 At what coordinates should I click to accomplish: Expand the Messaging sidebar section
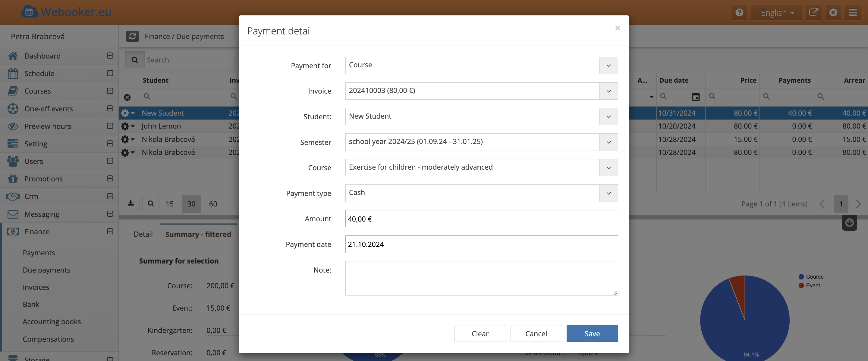110,214
